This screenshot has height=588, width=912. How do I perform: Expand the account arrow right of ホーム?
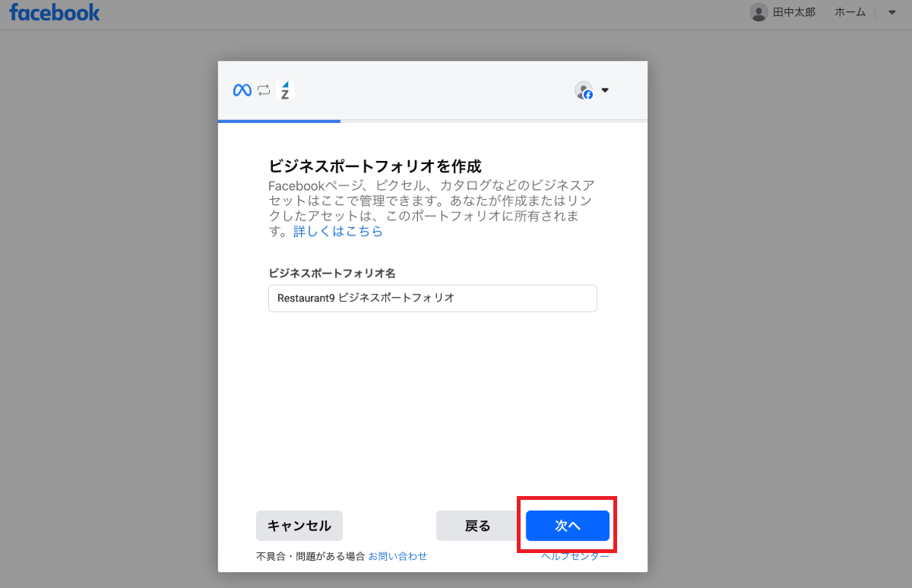pyautogui.click(x=892, y=12)
